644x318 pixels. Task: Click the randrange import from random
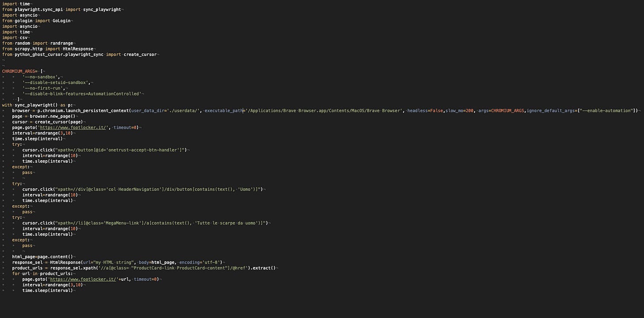[x=62, y=43]
